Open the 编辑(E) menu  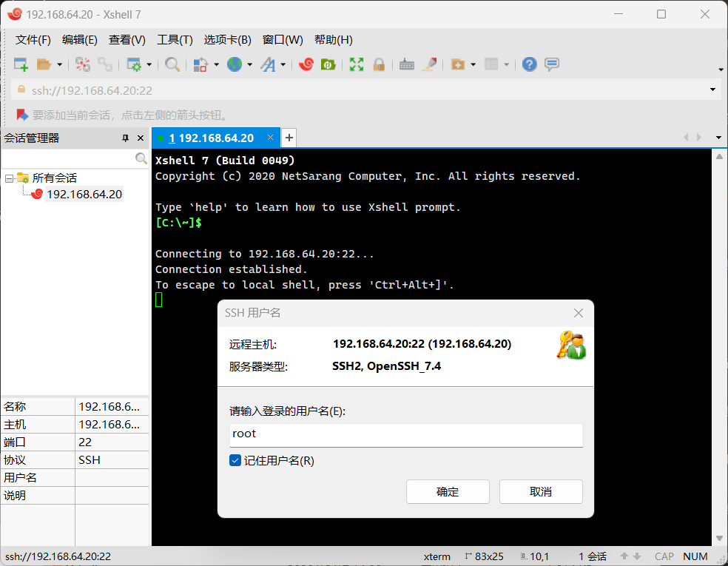[x=80, y=40]
